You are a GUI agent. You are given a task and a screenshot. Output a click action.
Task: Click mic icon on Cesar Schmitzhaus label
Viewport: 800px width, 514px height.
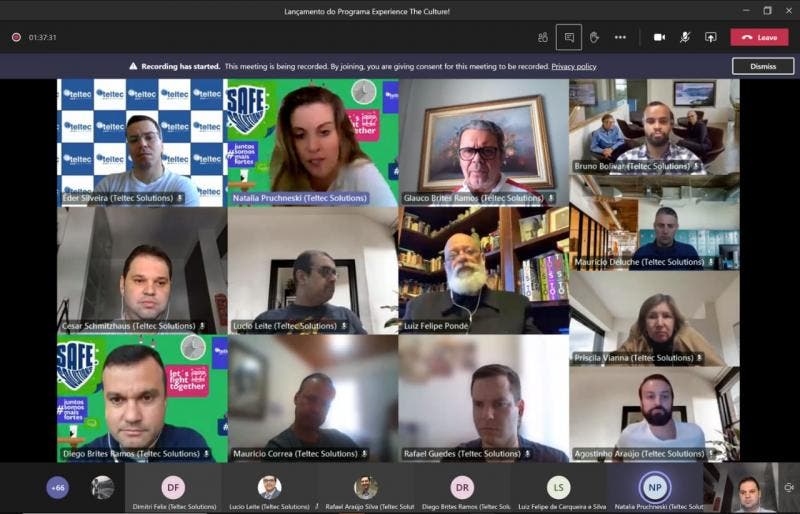tap(202, 326)
